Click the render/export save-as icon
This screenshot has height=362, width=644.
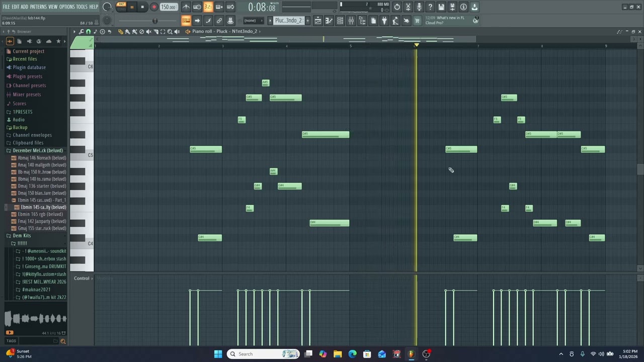(452, 7)
